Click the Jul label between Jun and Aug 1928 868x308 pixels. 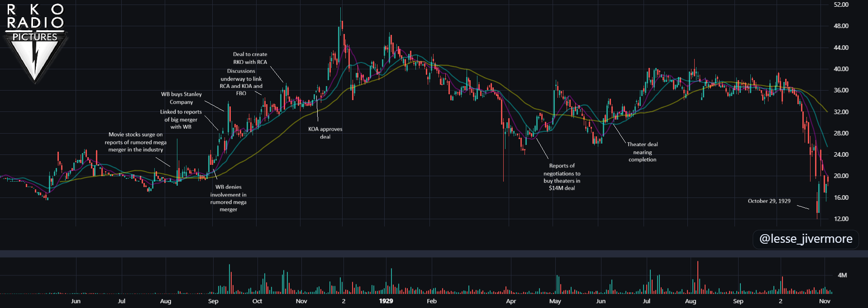(x=121, y=301)
